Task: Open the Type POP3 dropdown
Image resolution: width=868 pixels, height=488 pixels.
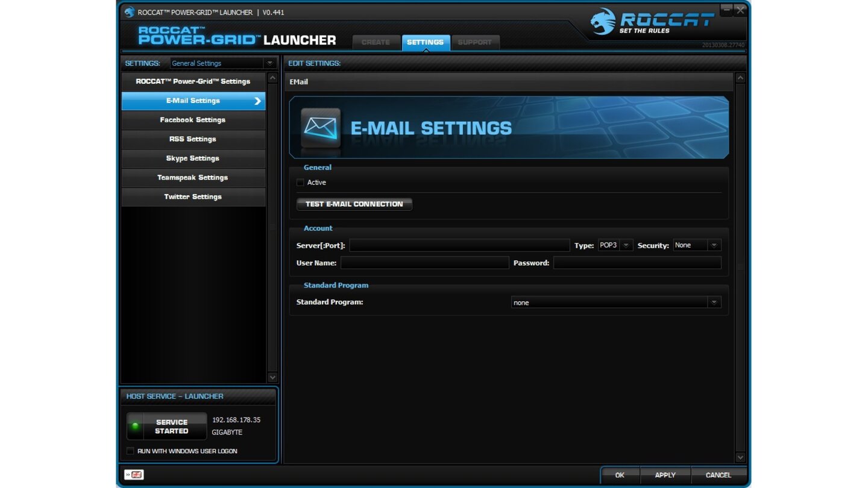Action: point(615,245)
